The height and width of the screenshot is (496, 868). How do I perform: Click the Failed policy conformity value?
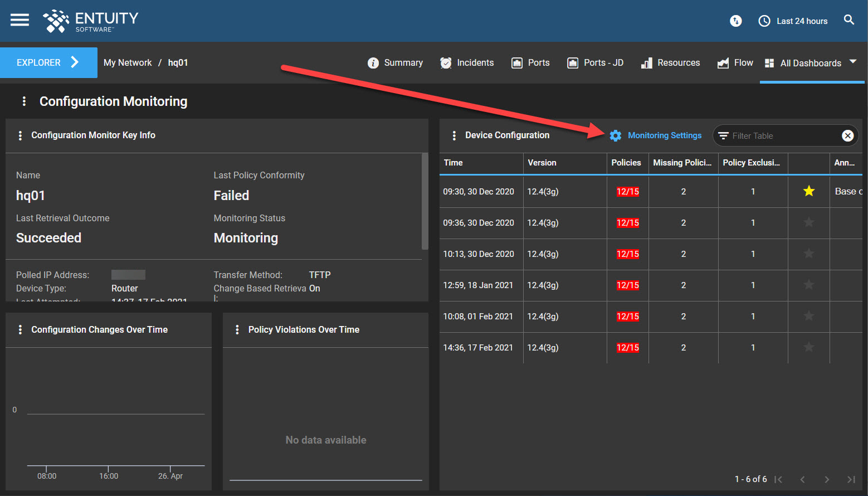coord(232,196)
